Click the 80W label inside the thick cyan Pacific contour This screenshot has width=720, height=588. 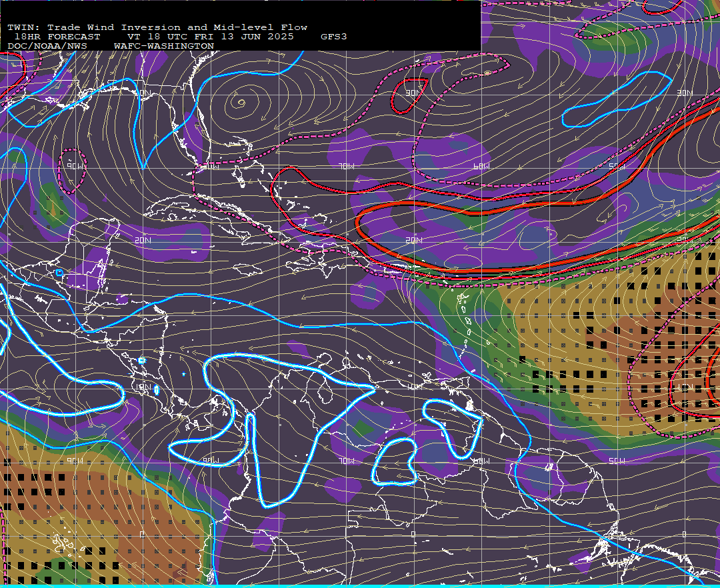(211, 461)
